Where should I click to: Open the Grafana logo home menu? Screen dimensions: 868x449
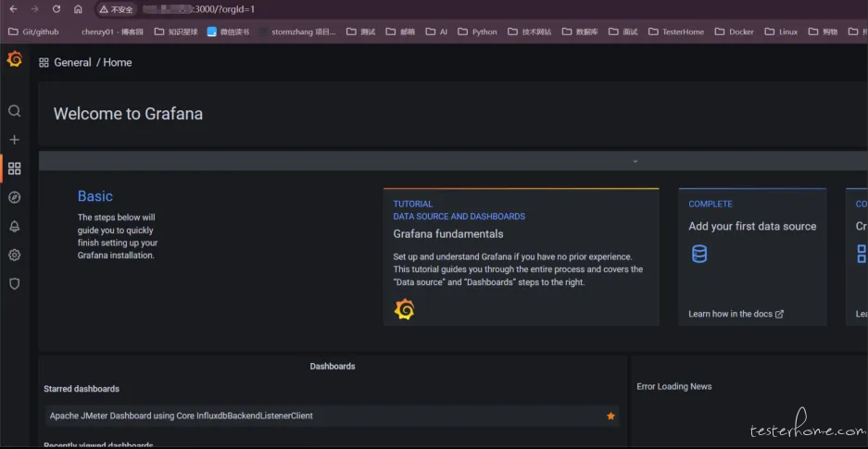click(15, 59)
